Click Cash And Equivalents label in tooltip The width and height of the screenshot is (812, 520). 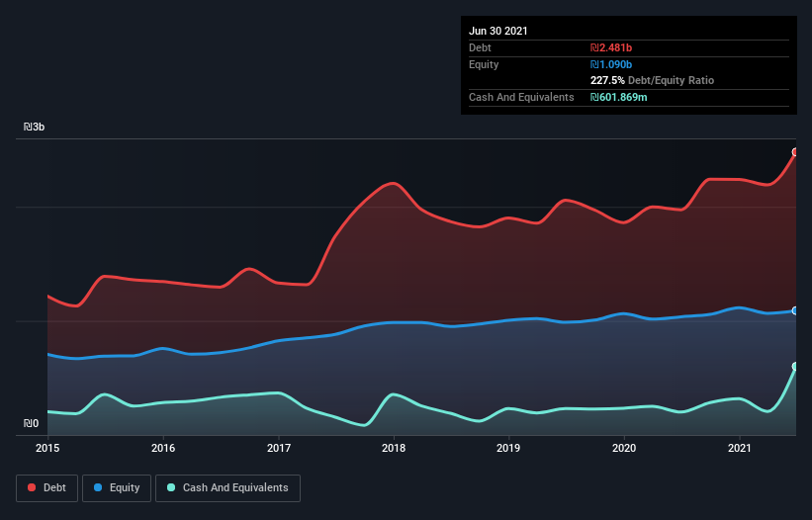point(521,97)
